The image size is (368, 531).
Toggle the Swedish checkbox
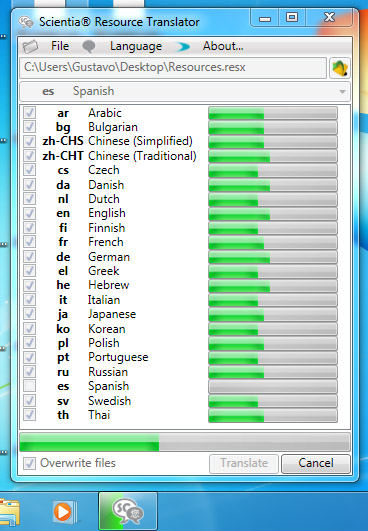[x=29, y=400]
